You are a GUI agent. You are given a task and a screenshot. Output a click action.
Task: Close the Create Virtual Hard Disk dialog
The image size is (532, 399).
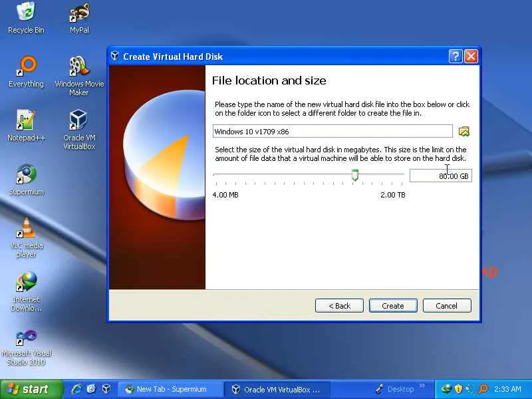(471, 56)
